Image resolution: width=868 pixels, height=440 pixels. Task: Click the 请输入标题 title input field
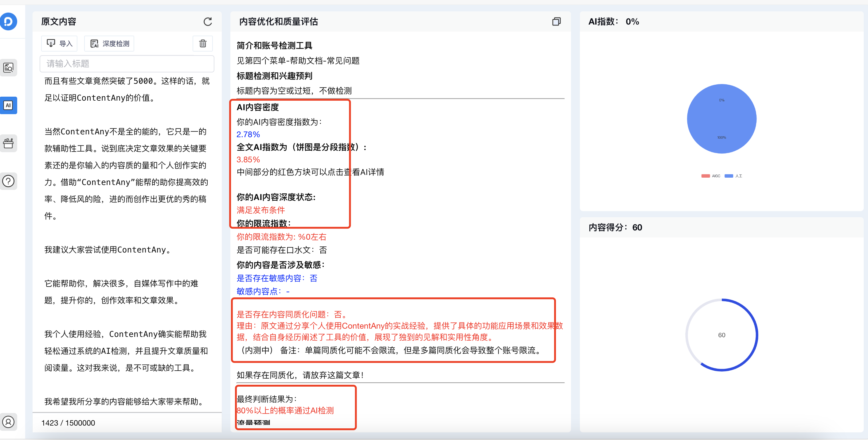[127, 64]
